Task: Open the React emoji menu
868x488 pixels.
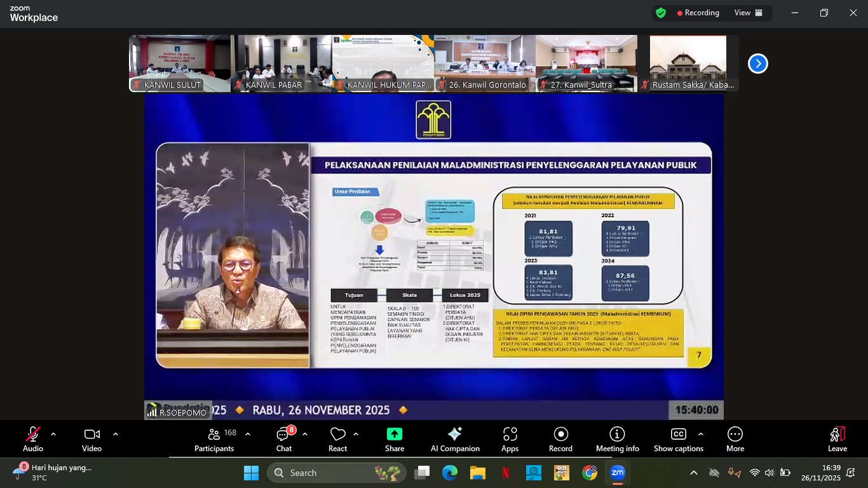Action: pyautogui.click(x=337, y=438)
